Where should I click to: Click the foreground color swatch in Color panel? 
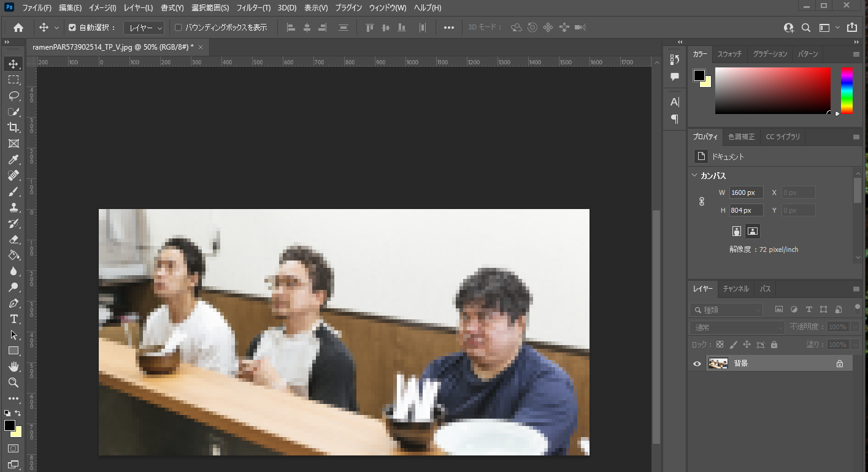pyautogui.click(x=699, y=75)
